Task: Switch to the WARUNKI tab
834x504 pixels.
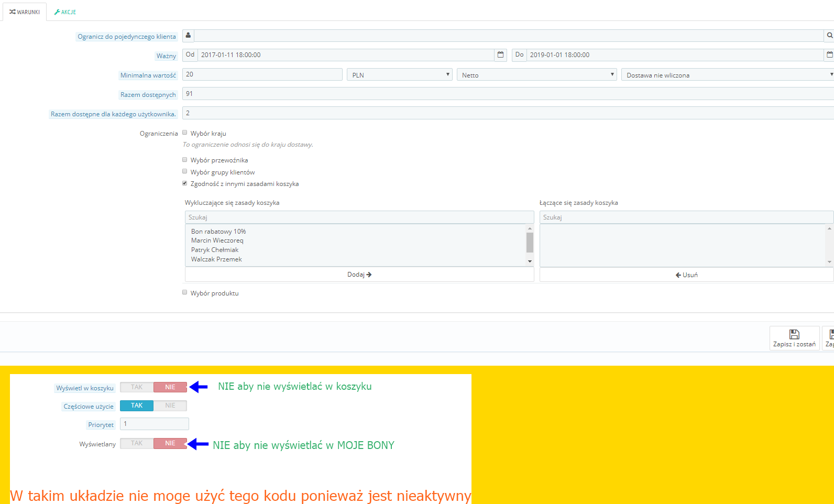Action: pyautogui.click(x=25, y=12)
